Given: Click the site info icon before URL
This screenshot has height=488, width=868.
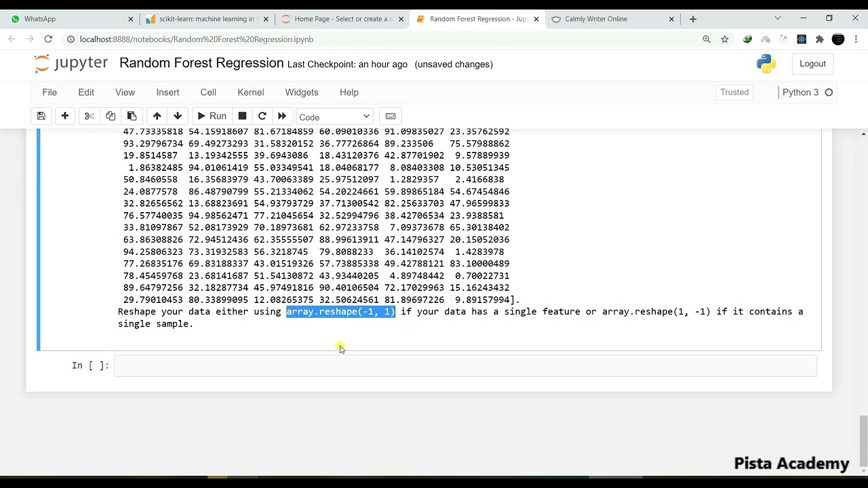Looking at the screenshot, I should [71, 39].
